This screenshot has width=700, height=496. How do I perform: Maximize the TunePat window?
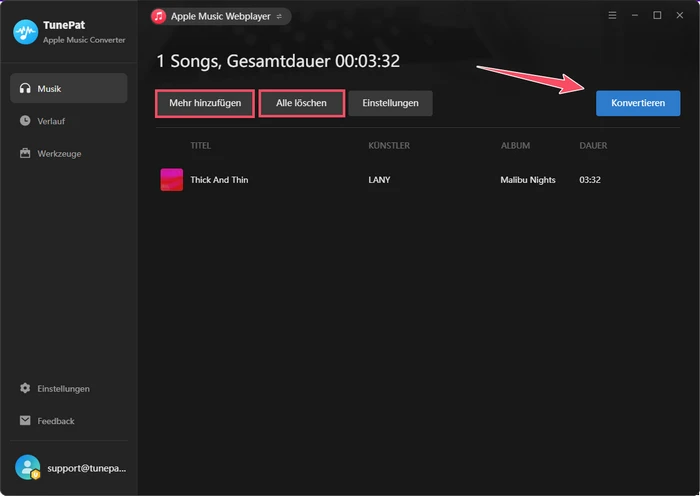657,16
